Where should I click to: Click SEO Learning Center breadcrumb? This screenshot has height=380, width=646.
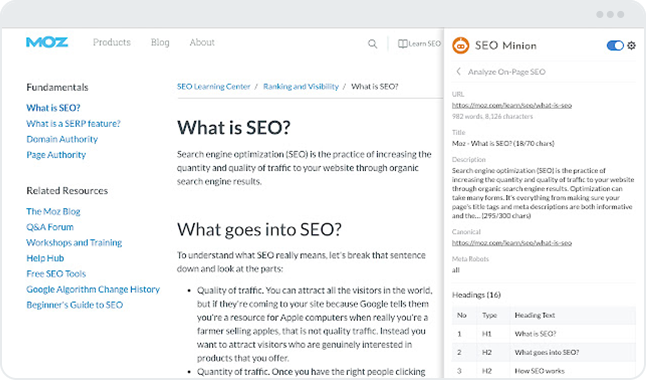[213, 87]
